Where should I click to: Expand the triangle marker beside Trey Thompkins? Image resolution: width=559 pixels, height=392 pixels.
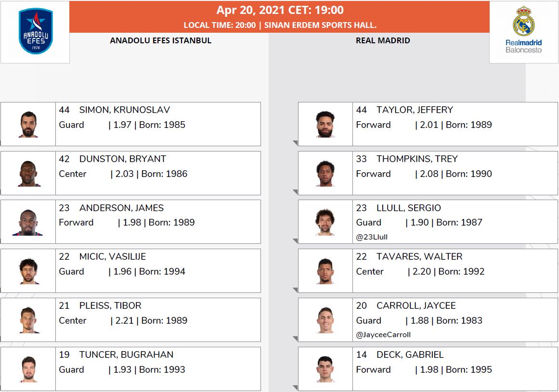pos(295,192)
